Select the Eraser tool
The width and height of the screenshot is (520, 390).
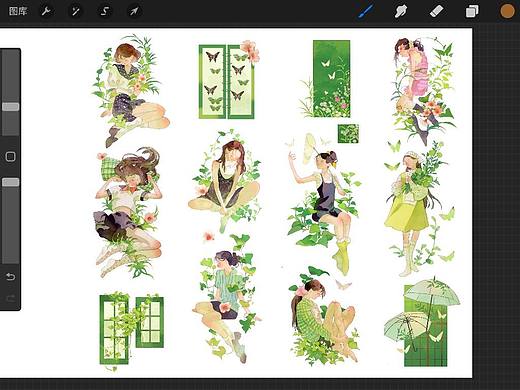[x=436, y=12]
